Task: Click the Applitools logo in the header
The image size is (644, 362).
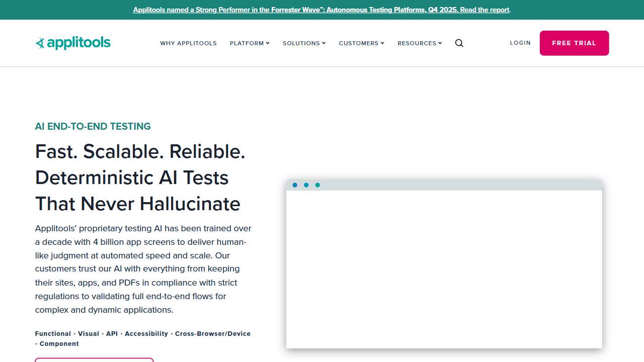Action: [x=73, y=43]
